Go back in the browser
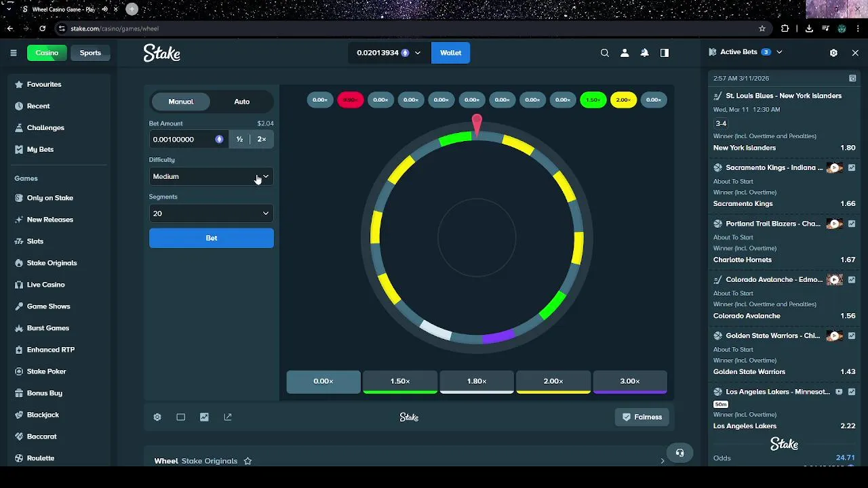This screenshot has height=488, width=868. [x=9, y=28]
